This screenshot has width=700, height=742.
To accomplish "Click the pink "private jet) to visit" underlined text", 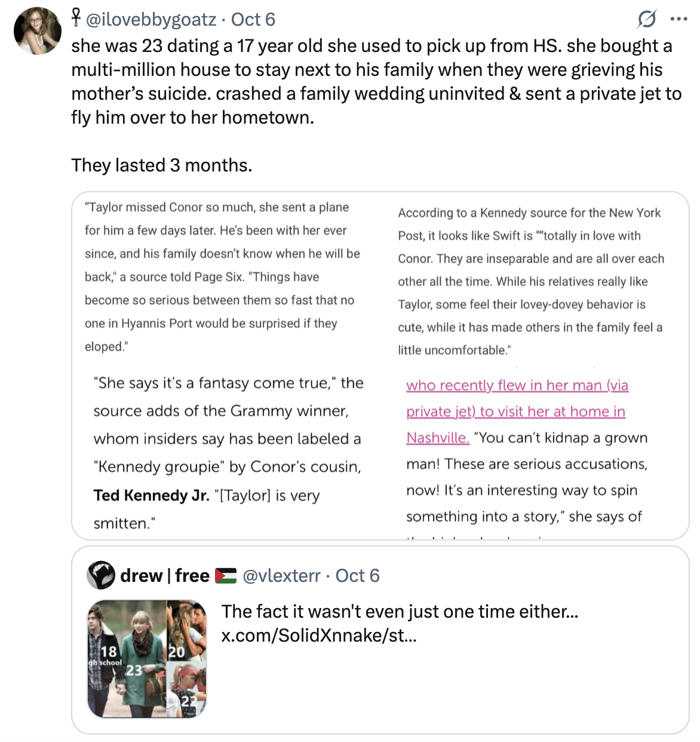I will (515, 412).
